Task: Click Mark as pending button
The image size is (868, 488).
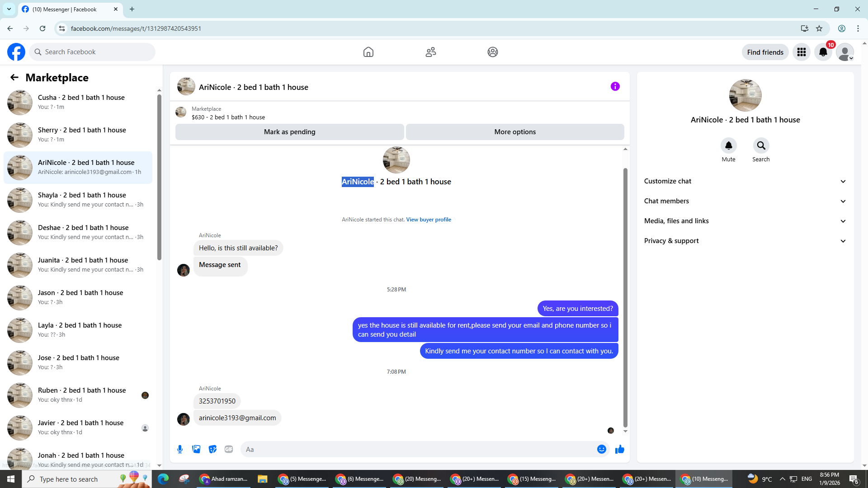Action: 289,132
